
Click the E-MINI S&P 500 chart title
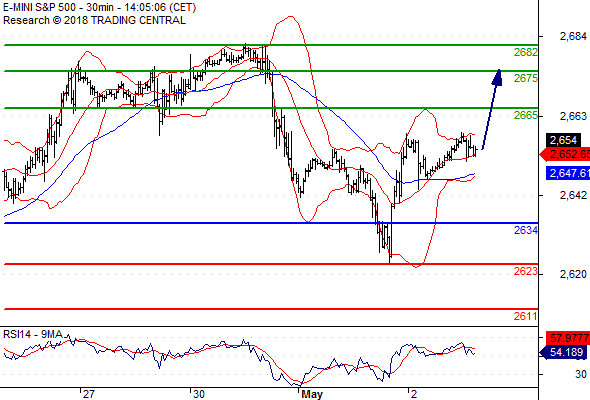(x=99, y=7)
